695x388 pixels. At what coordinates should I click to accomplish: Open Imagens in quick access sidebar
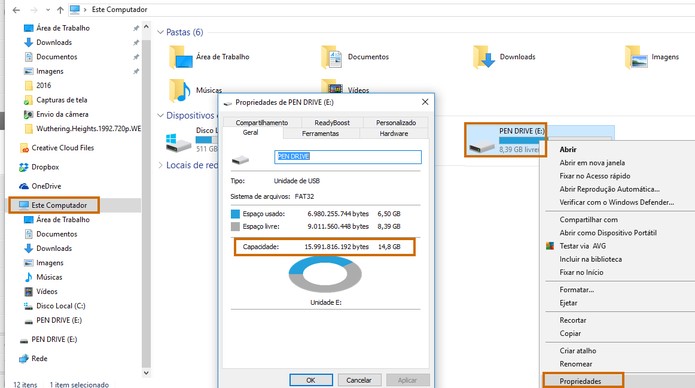(x=50, y=71)
